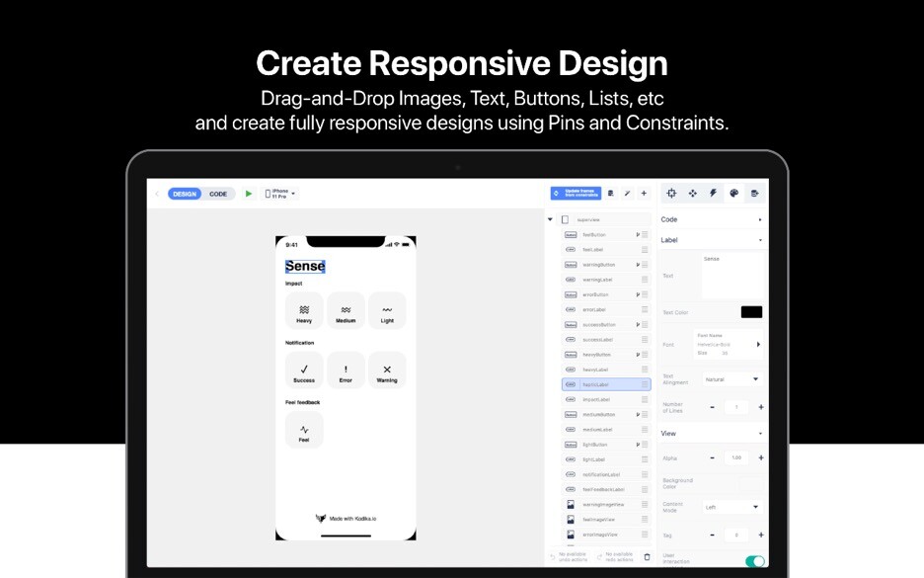Toggle the User Interaction switch

click(755, 561)
